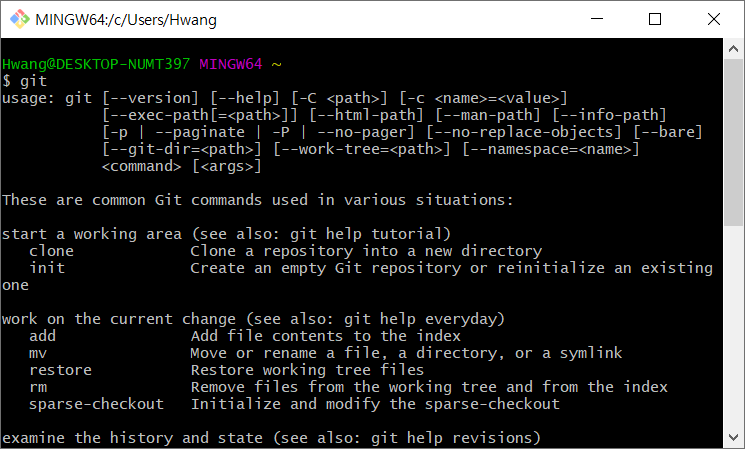The image size is (745, 449).
Task: Click the 'sparse-checkout' command name
Action: (x=96, y=404)
